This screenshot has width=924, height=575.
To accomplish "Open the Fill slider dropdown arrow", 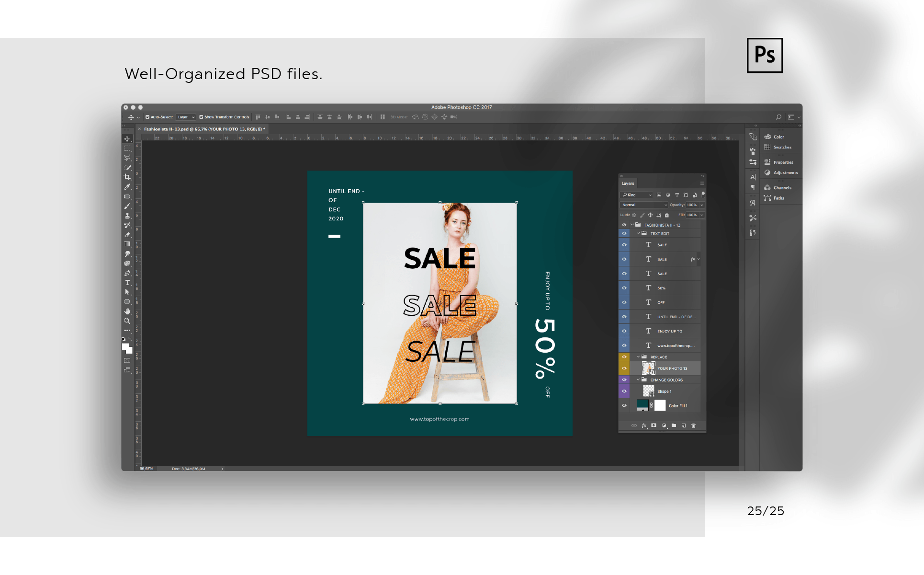I will pyautogui.click(x=702, y=215).
